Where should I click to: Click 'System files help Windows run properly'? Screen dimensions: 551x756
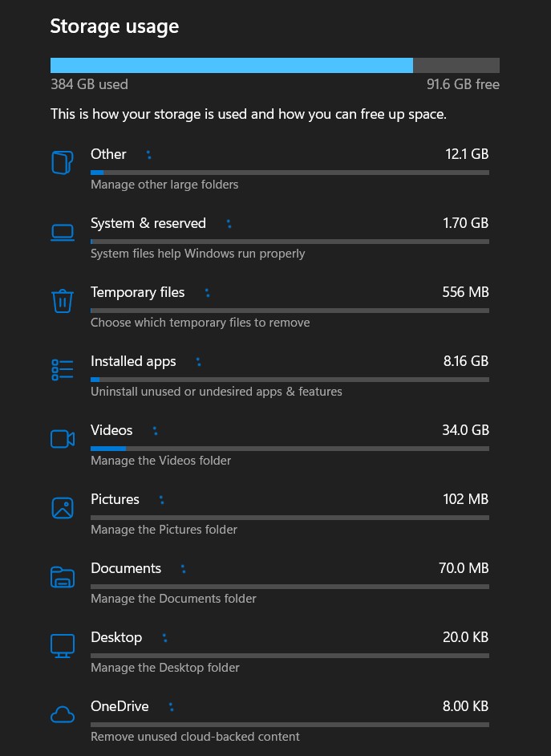pyautogui.click(x=198, y=253)
